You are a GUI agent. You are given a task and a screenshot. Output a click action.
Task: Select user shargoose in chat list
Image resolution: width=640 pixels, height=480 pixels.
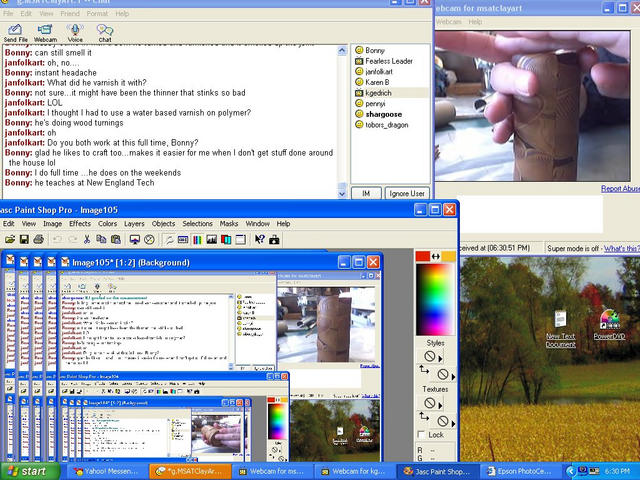tap(383, 114)
